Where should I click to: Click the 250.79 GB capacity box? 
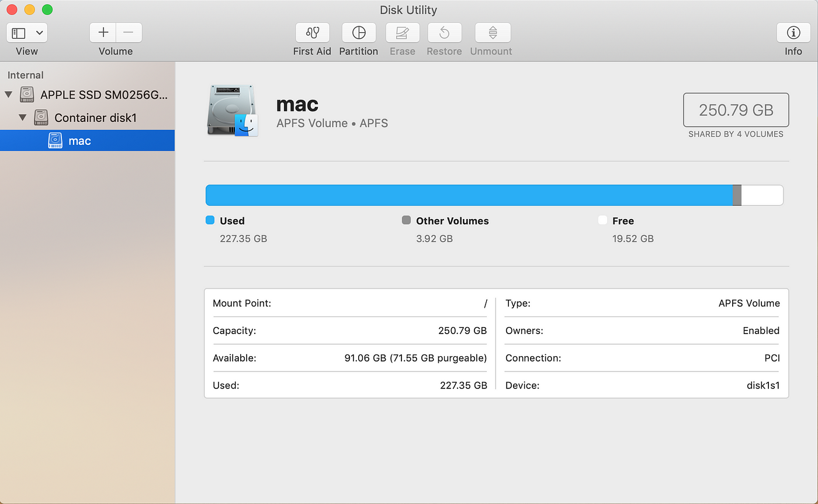736,110
